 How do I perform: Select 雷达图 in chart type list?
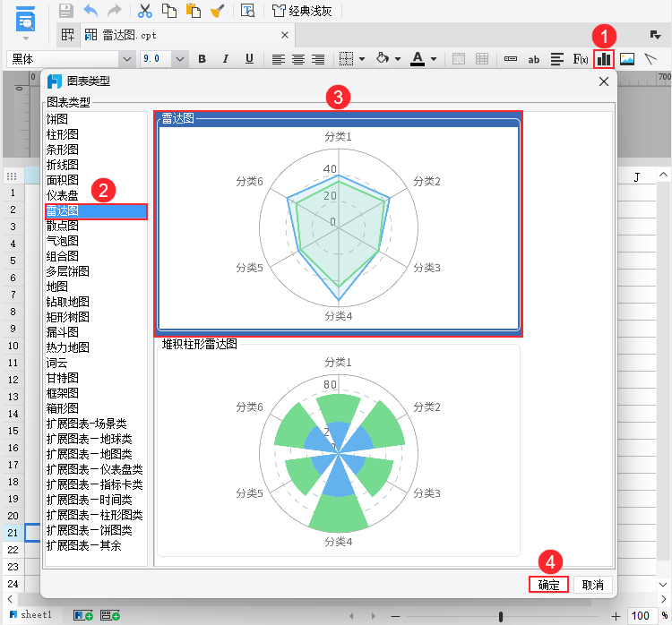coord(96,211)
